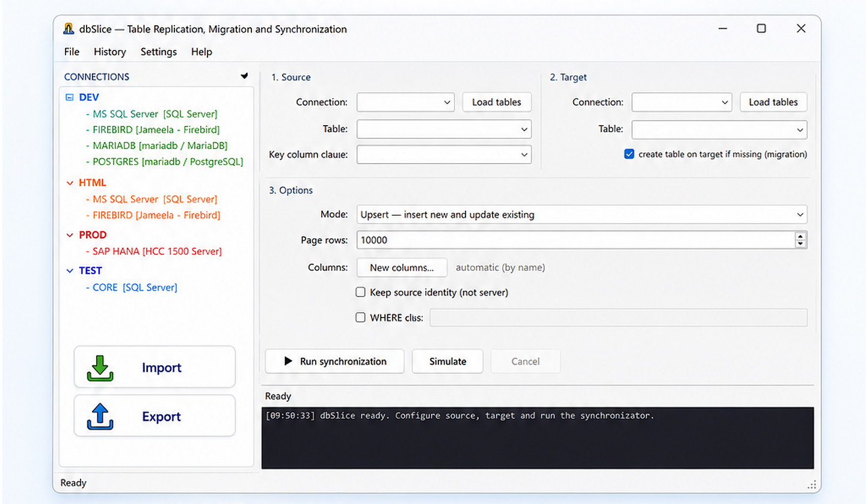Maximize the dbSlice window
This screenshot has height=504, width=866.
coord(761,28)
